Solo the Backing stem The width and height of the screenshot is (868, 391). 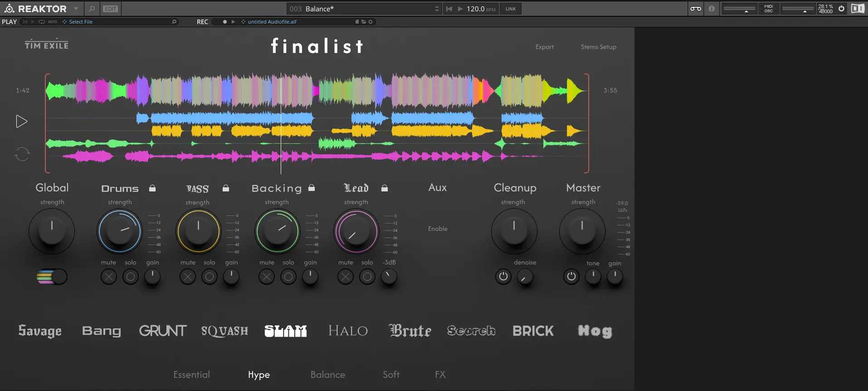[288, 277]
